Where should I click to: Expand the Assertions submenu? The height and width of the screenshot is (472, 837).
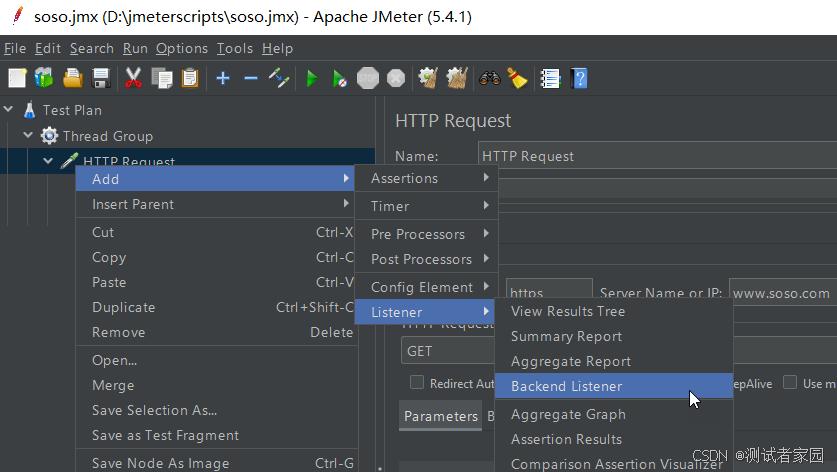427,178
